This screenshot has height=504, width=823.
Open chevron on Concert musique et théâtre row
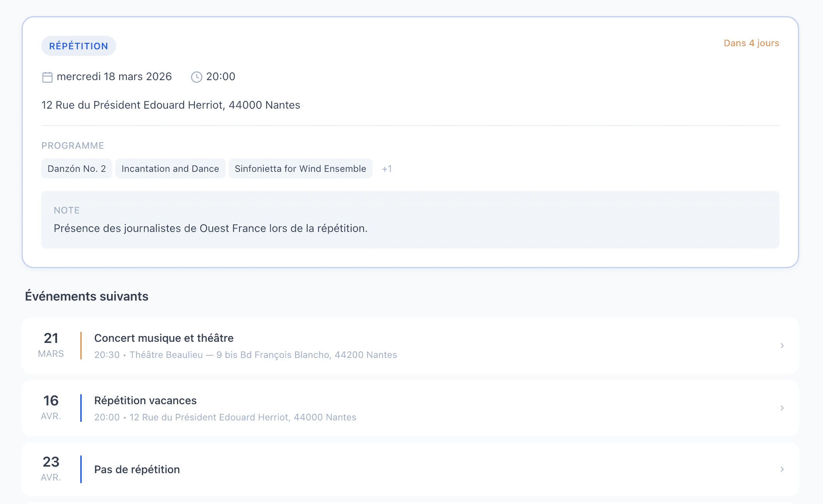point(782,346)
